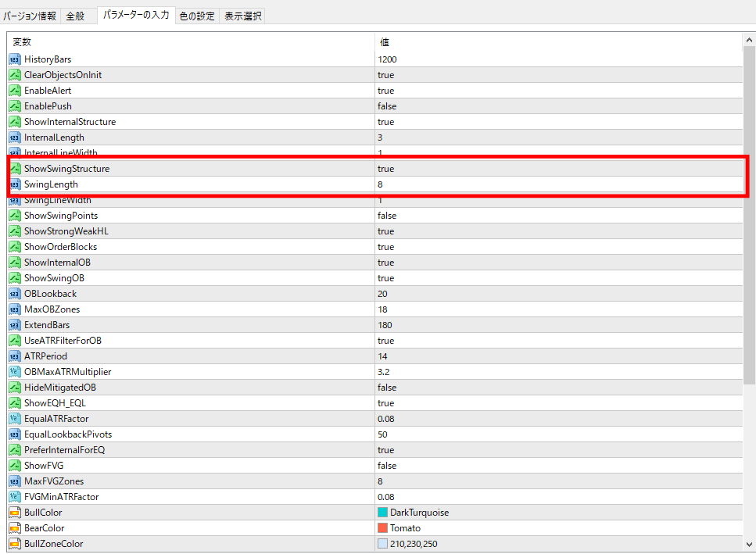Switch to the 色の設定 tab
The width and height of the screenshot is (756, 554).
(197, 16)
